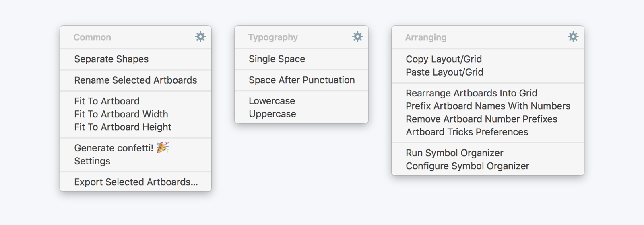Open Artboard Tricks Preferences
The image size is (644, 225).
[x=467, y=132]
